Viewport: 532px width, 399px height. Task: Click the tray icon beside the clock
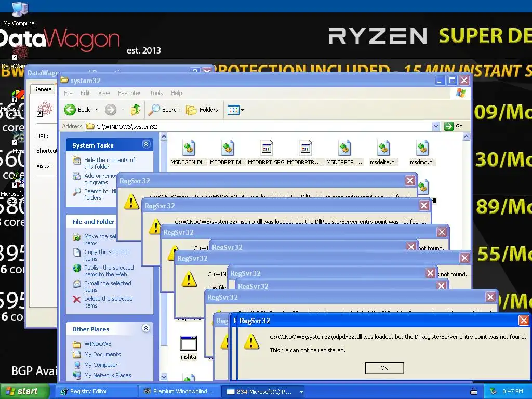tap(494, 392)
